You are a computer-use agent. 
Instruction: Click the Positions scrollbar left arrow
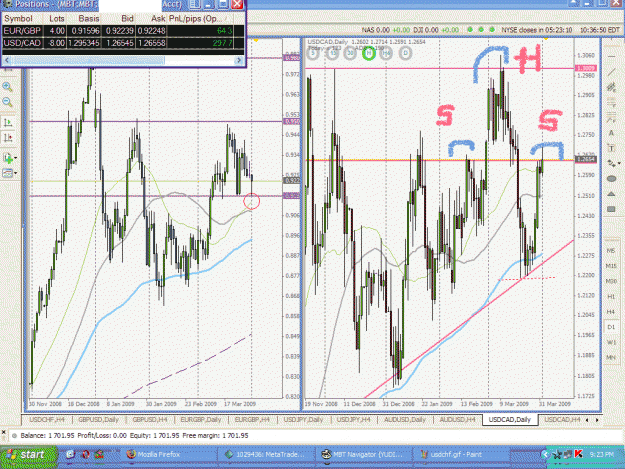coord(6,61)
